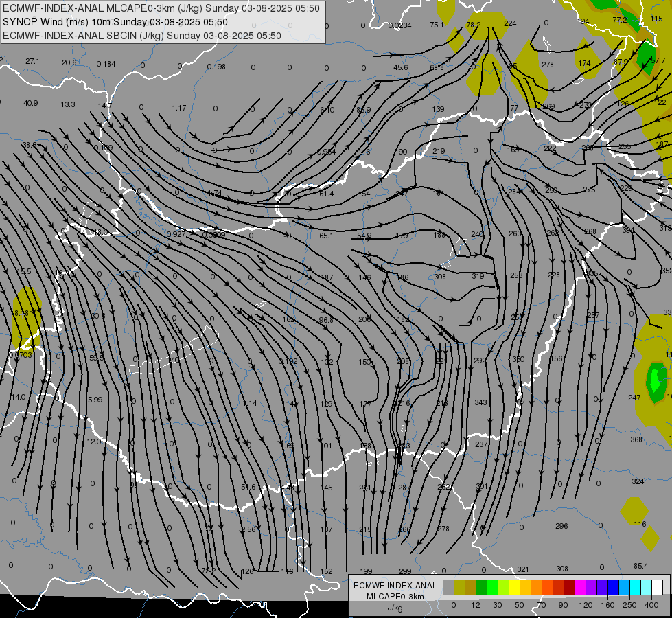Screen dimensions: 672x618
Task: Select the dark green legend swatch
Action: (481, 587)
